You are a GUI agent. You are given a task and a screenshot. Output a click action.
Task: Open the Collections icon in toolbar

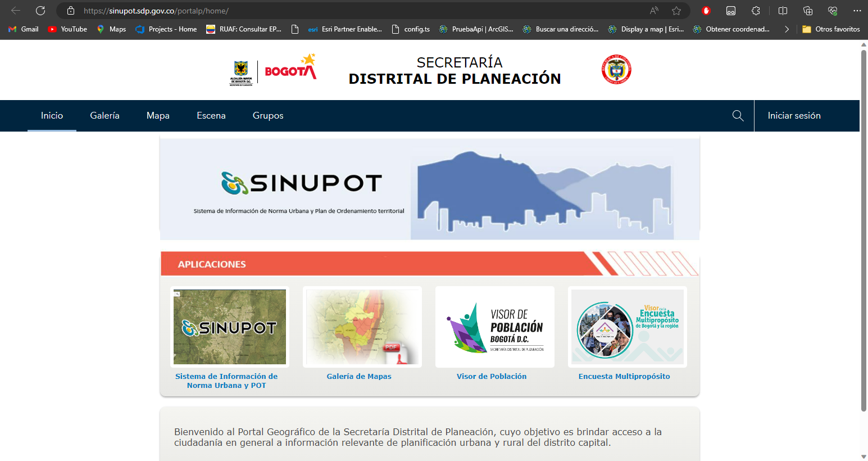point(808,11)
